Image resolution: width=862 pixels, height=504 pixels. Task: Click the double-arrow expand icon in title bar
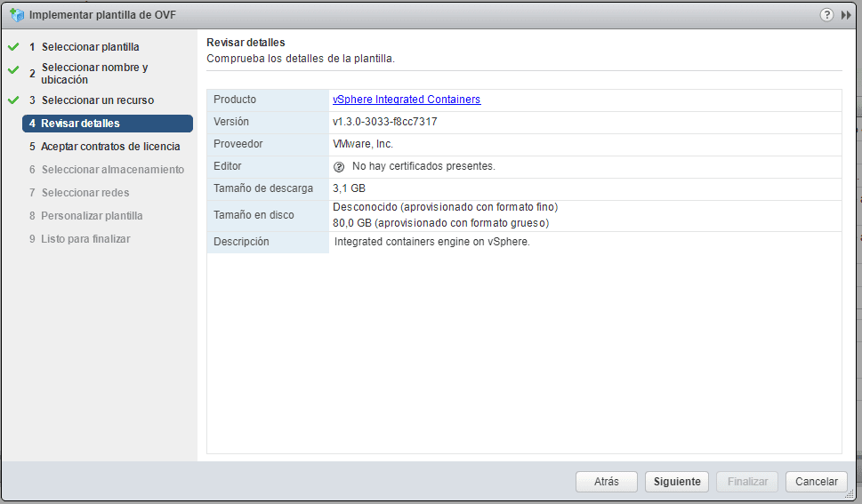[846, 15]
